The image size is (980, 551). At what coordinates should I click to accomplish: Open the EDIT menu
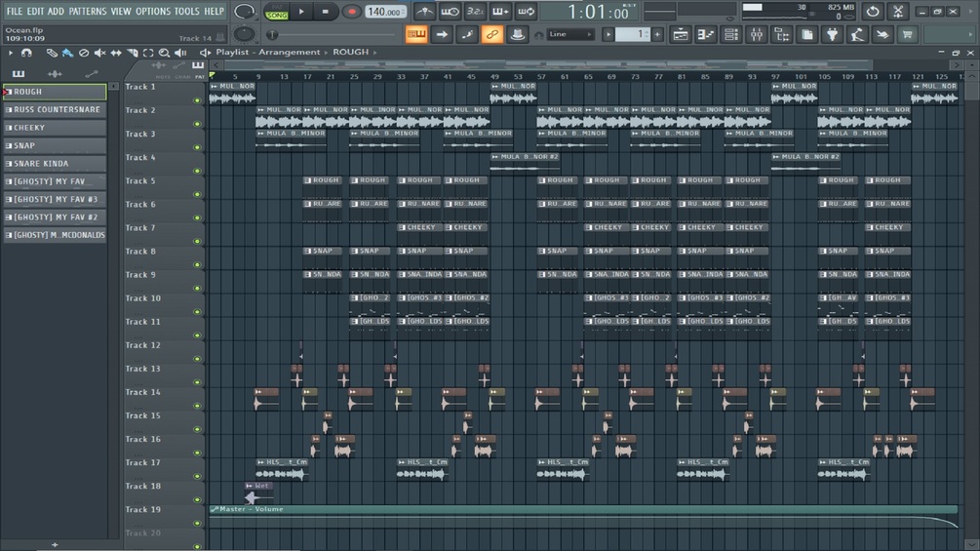(x=35, y=12)
